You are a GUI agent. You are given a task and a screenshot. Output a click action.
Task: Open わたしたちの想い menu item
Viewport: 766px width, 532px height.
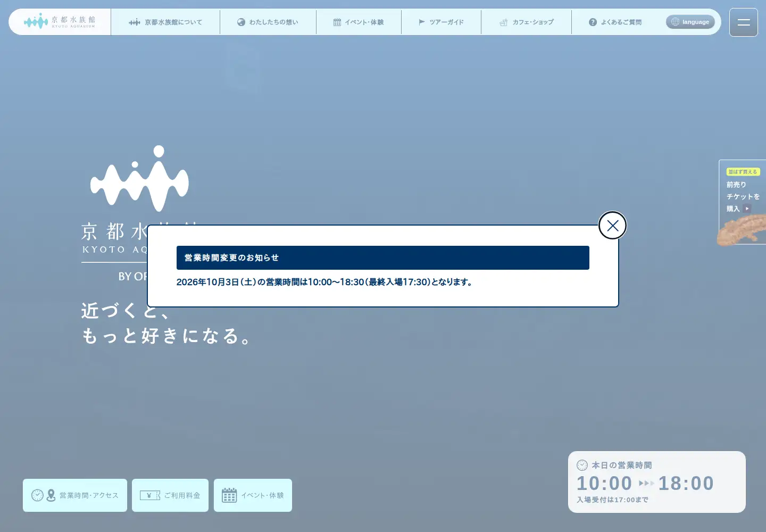(268, 22)
